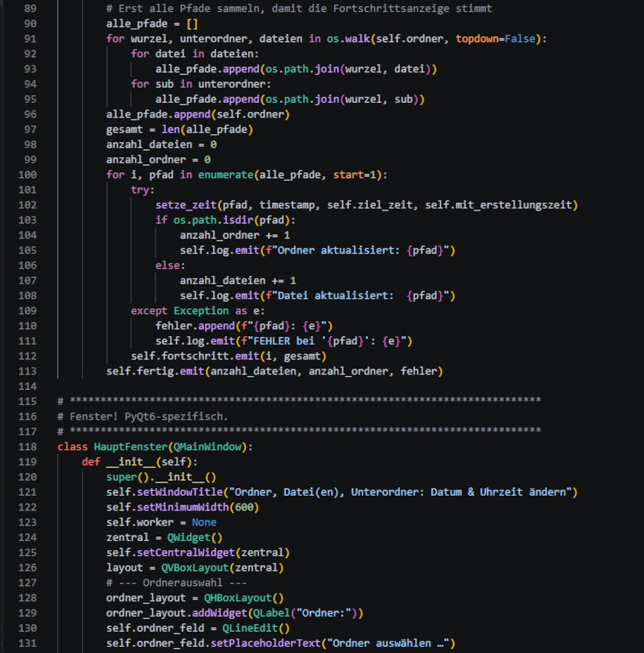Image resolution: width=644 pixels, height=653 pixels.
Task: Click the 'else:' keyword on line 106
Action: pos(170,266)
